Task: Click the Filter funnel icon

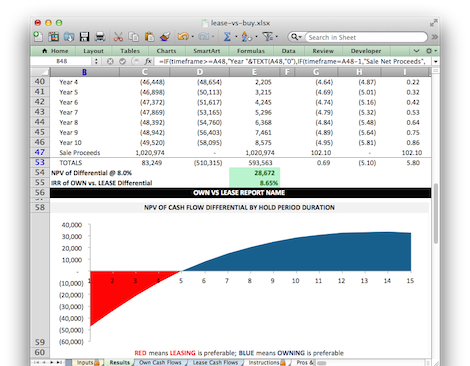Action: [x=268, y=37]
